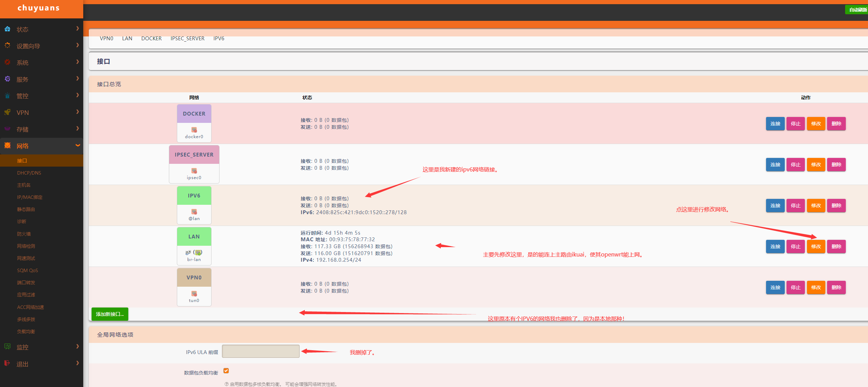Viewport: 868px width, 387px height.
Task: Expand the 监控 menu chevron
Action: click(x=78, y=346)
